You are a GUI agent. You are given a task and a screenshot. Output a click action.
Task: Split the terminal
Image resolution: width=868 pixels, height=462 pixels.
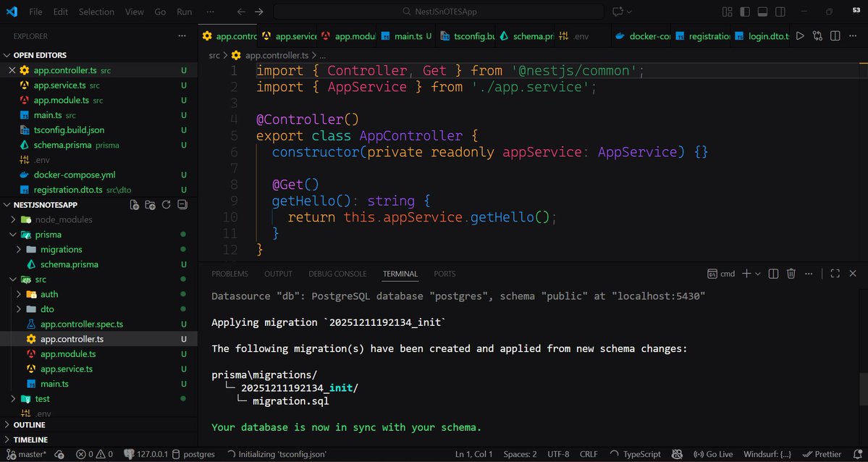pyautogui.click(x=773, y=274)
